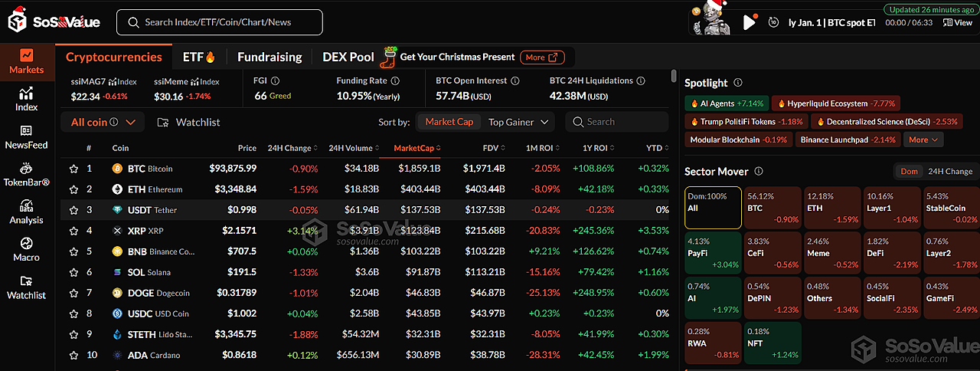Screen dimensions: 980x371
Task: Open Spotlight info icon
Action: 737,83
